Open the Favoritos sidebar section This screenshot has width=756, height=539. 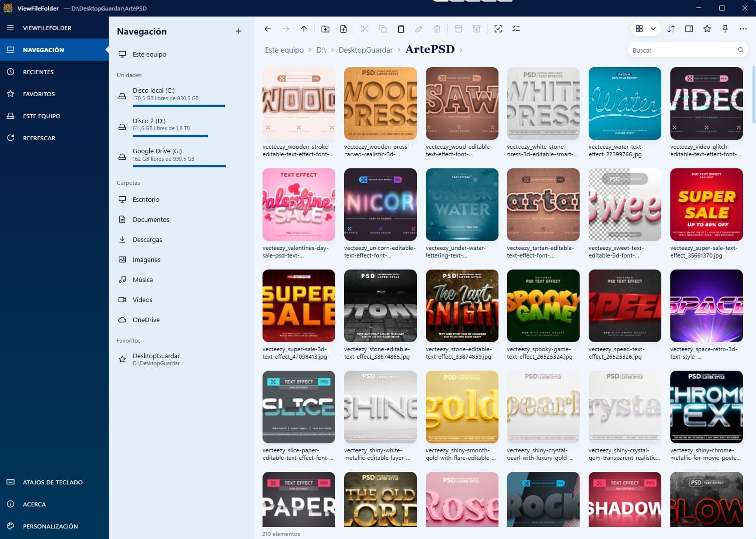click(54, 94)
